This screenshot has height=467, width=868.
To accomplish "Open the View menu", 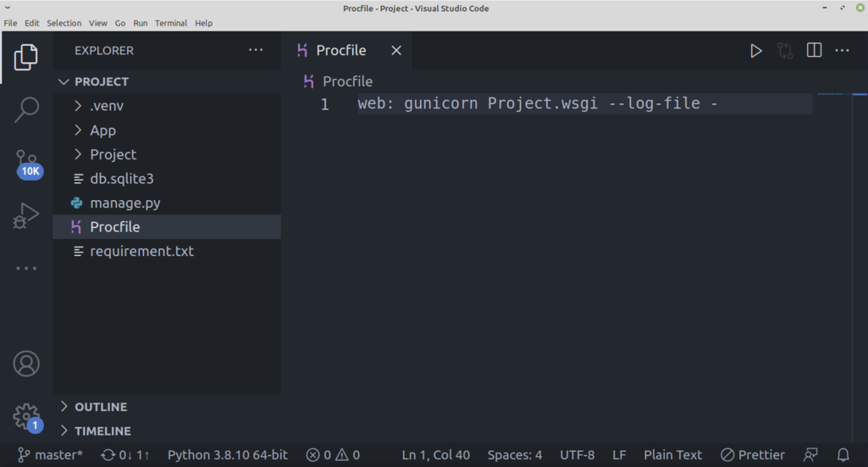I will [x=98, y=23].
